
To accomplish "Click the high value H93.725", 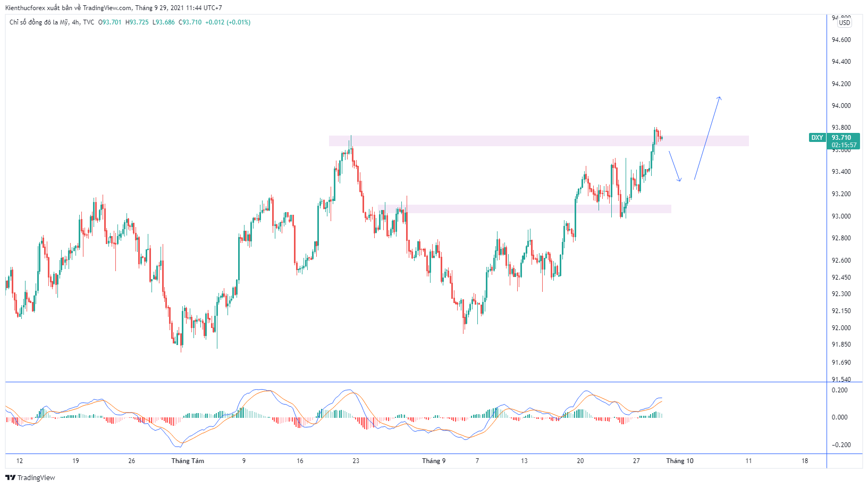I will tap(137, 22).
